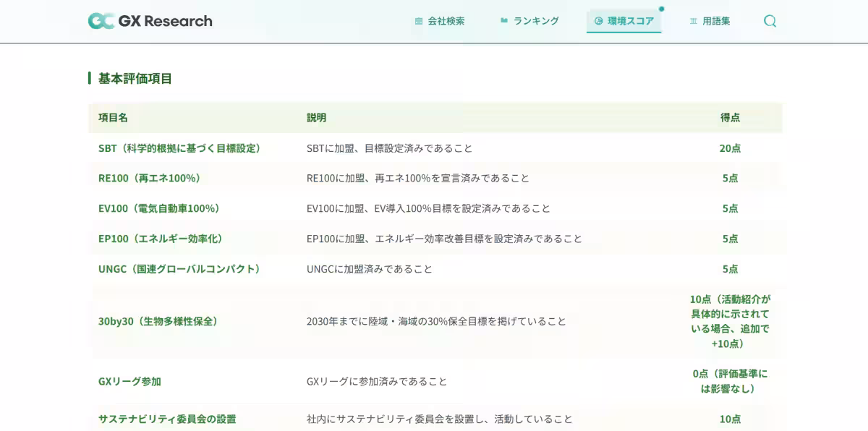Click the 用語集 book icon

(x=694, y=21)
